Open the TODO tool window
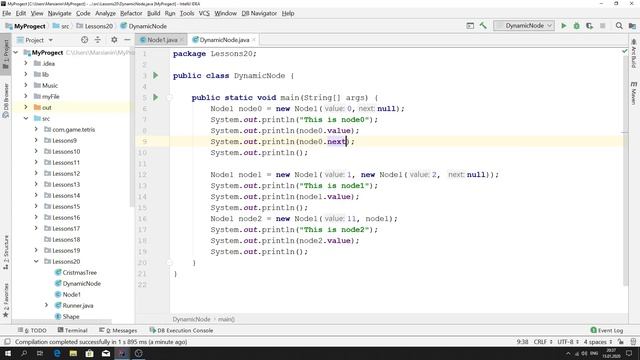Viewport: 640px width, 360px height. coord(32,330)
